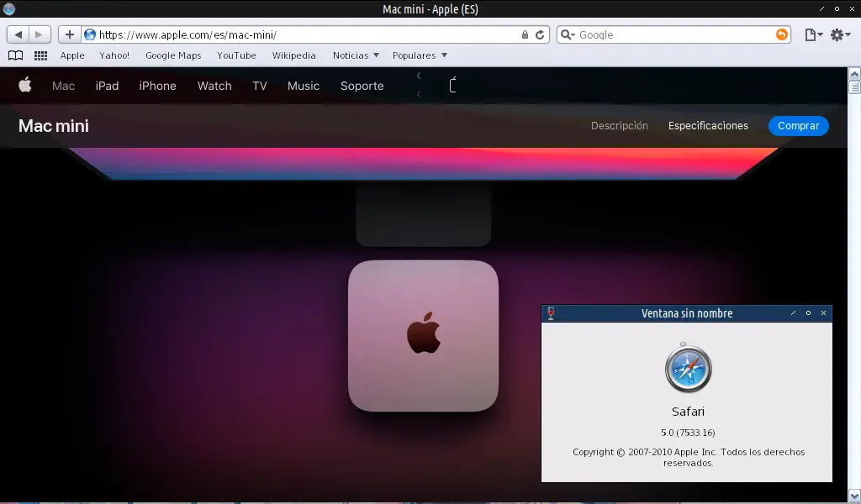The width and height of the screenshot is (861, 504).
Task: Open the Yahoo! bookmark
Action: (x=114, y=55)
